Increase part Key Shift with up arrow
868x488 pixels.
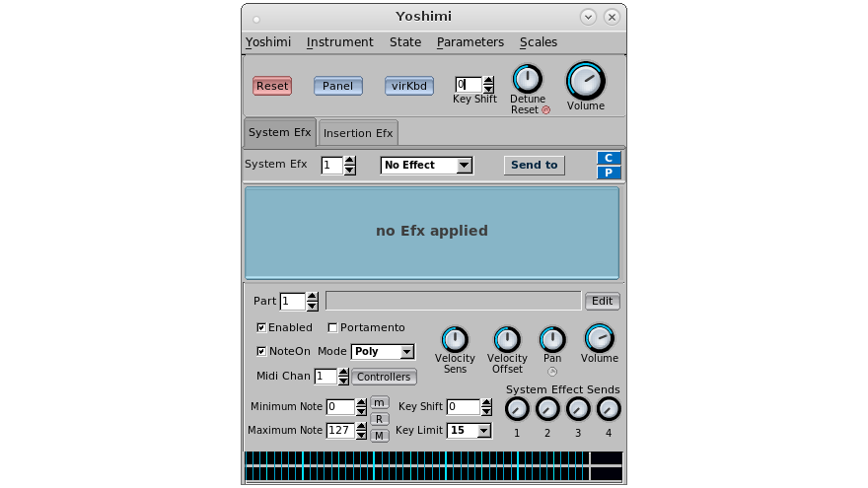pyautogui.click(x=486, y=403)
